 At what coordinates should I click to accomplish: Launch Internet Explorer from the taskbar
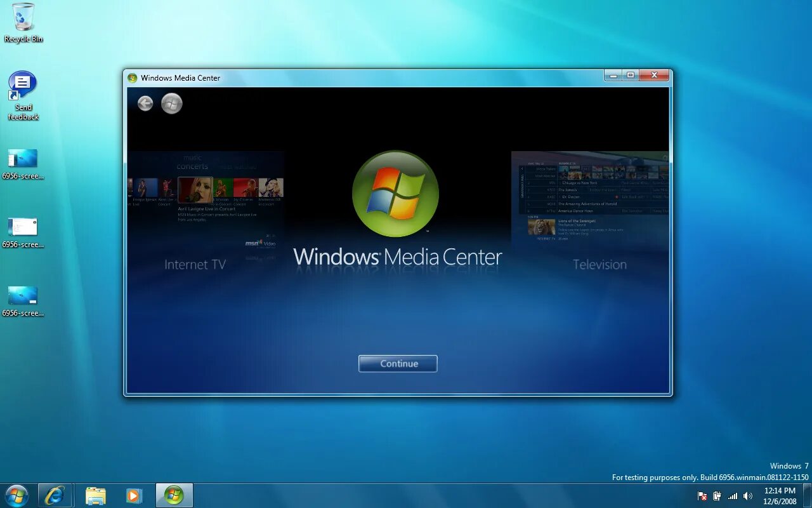coord(55,495)
